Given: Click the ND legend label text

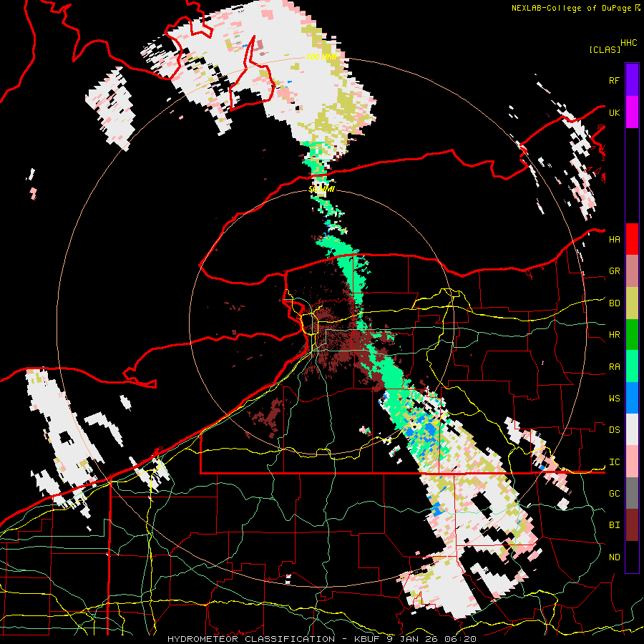Looking at the screenshot, I should click(x=614, y=557).
